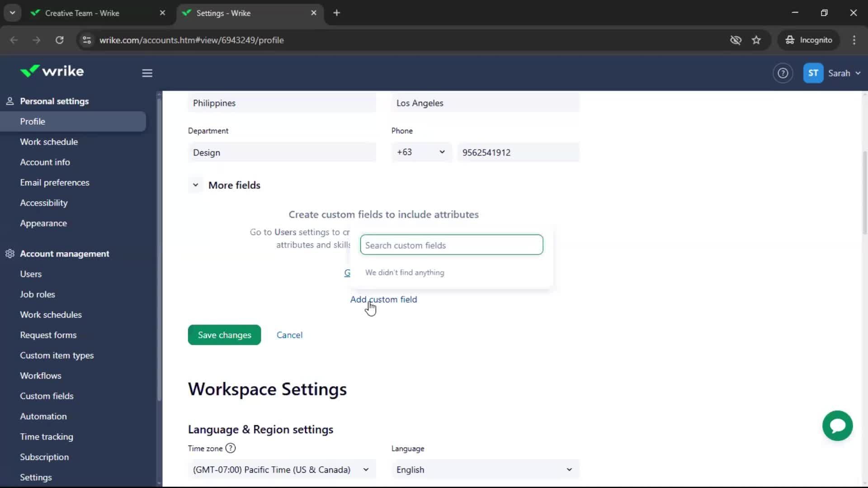
Task: Click the Account management heading
Action: (65, 253)
